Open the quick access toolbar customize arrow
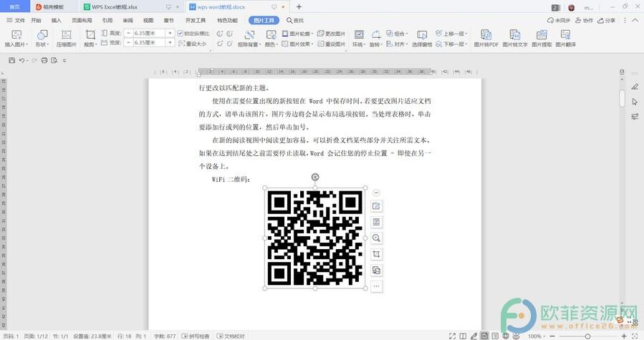This screenshot has height=340, width=644. pyautogui.click(x=64, y=60)
